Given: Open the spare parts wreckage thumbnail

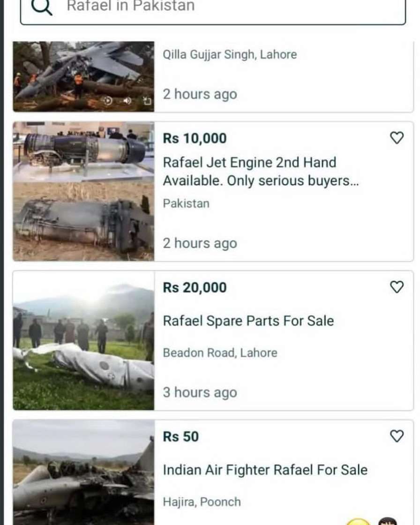Looking at the screenshot, I should pyautogui.click(x=83, y=340).
